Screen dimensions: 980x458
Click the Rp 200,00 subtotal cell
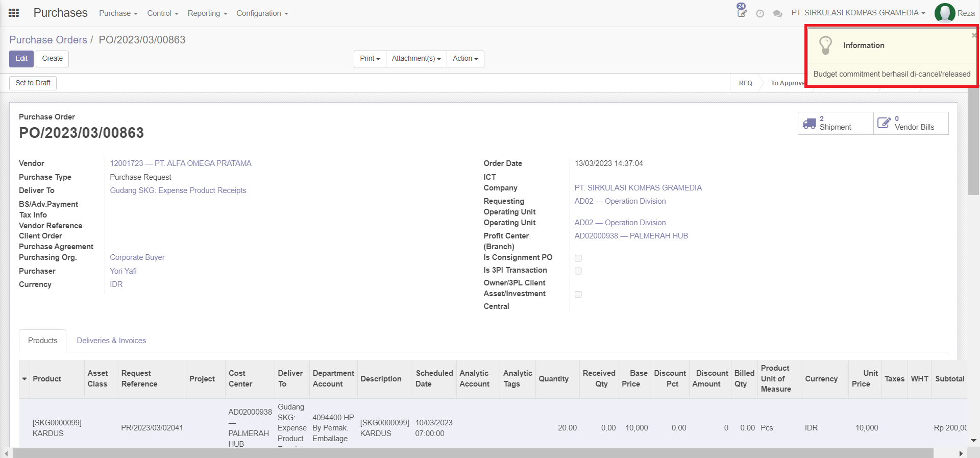tap(950, 428)
